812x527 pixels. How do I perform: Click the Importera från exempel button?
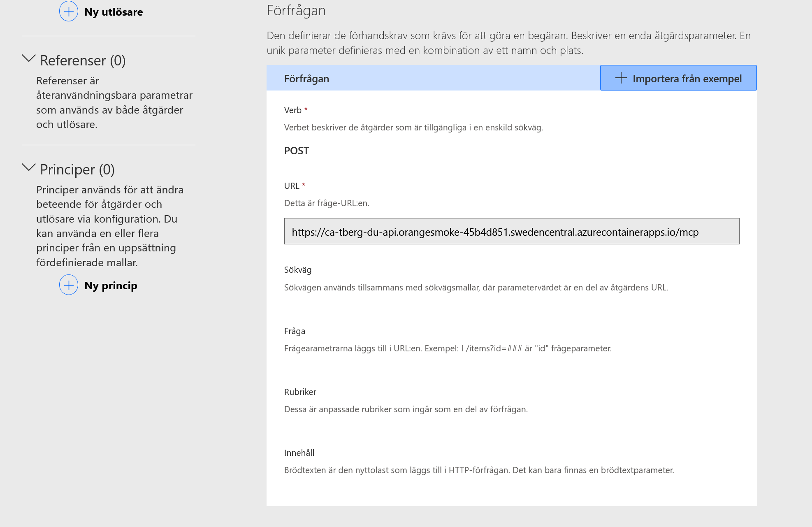[x=678, y=78]
